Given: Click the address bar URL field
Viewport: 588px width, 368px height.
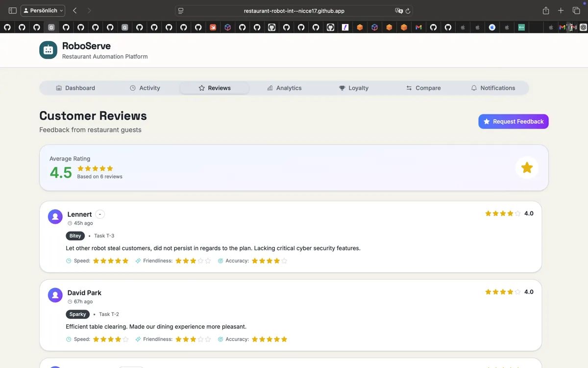Looking at the screenshot, I should click(294, 11).
